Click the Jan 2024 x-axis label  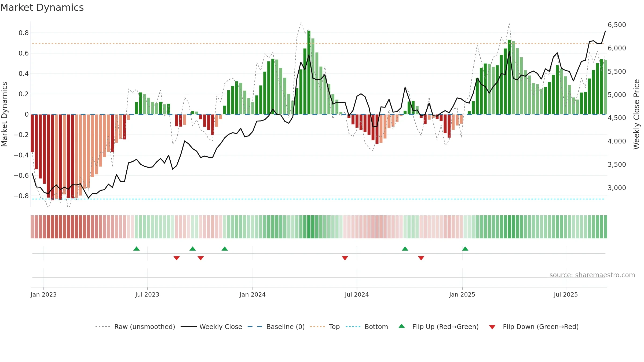(253, 294)
